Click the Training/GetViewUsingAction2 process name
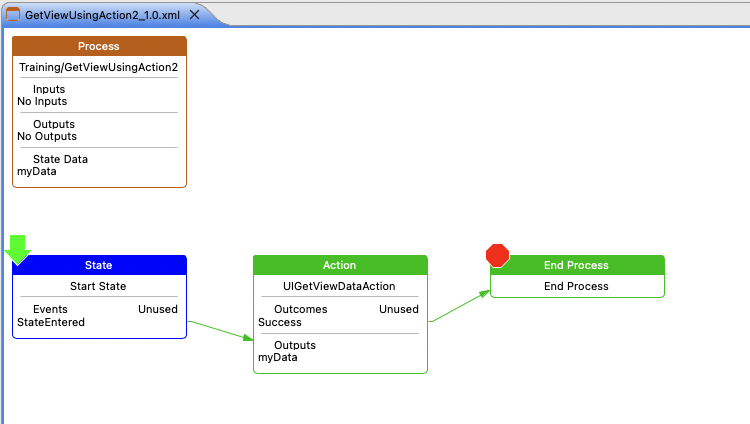750x424 pixels. tap(98, 67)
